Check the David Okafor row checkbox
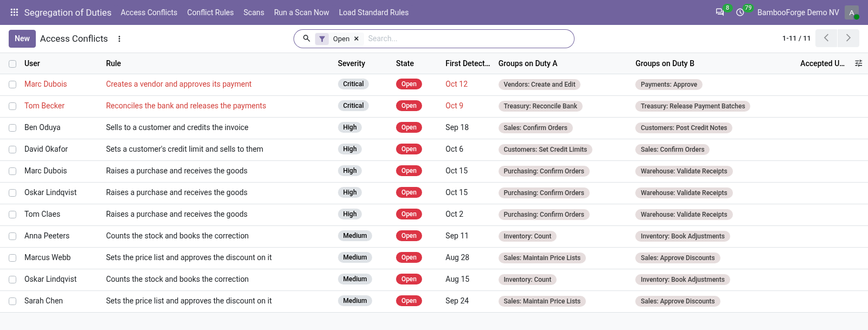The width and height of the screenshot is (868, 330). [x=12, y=150]
